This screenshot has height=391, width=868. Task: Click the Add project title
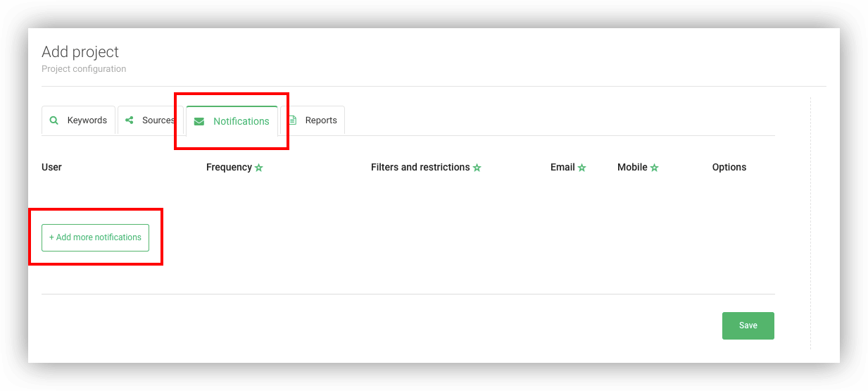[80, 52]
